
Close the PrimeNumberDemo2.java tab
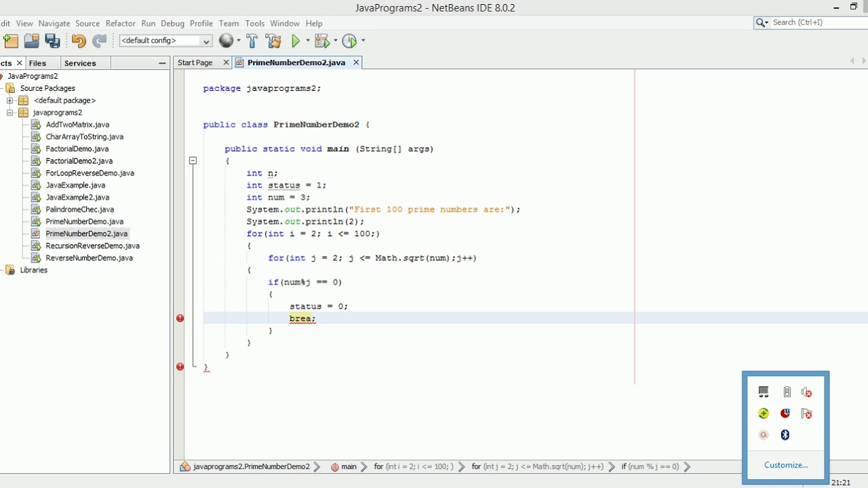355,62
